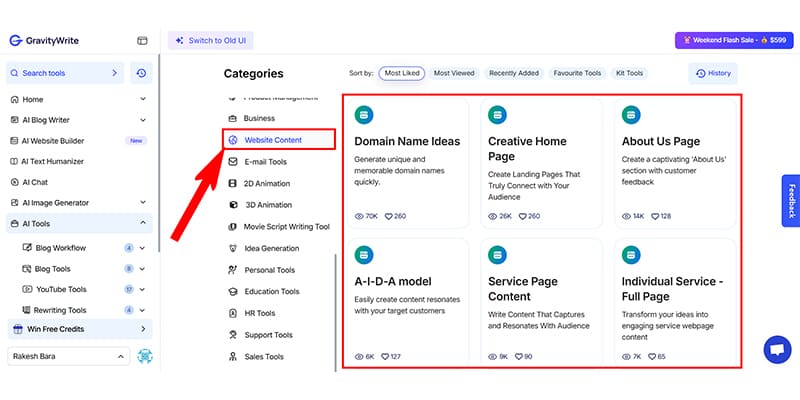Toggle the sidebar layout icon next to GravityWrite
The width and height of the screenshot is (800, 400).
(x=142, y=41)
